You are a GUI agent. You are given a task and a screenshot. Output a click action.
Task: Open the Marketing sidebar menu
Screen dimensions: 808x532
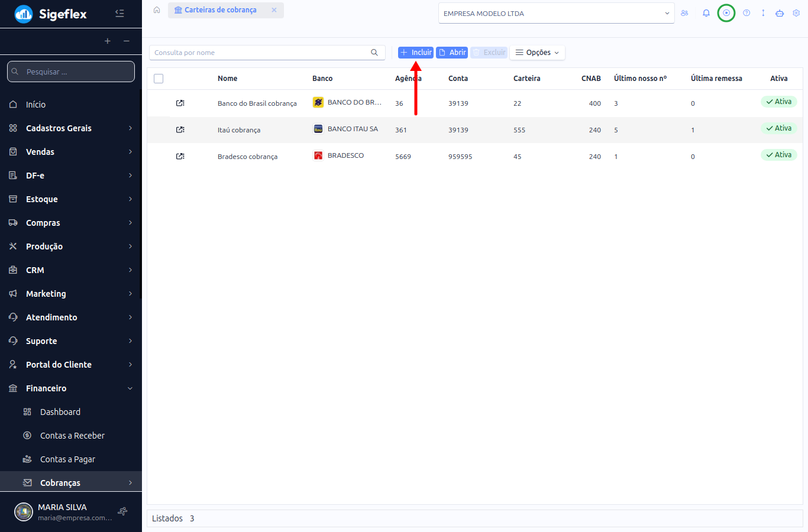point(71,294)
